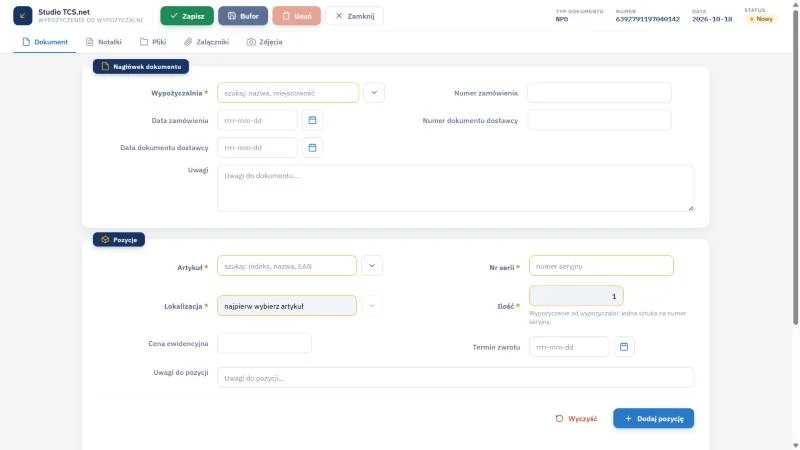Click the Numer zamówienia field

tap(599, 93)
